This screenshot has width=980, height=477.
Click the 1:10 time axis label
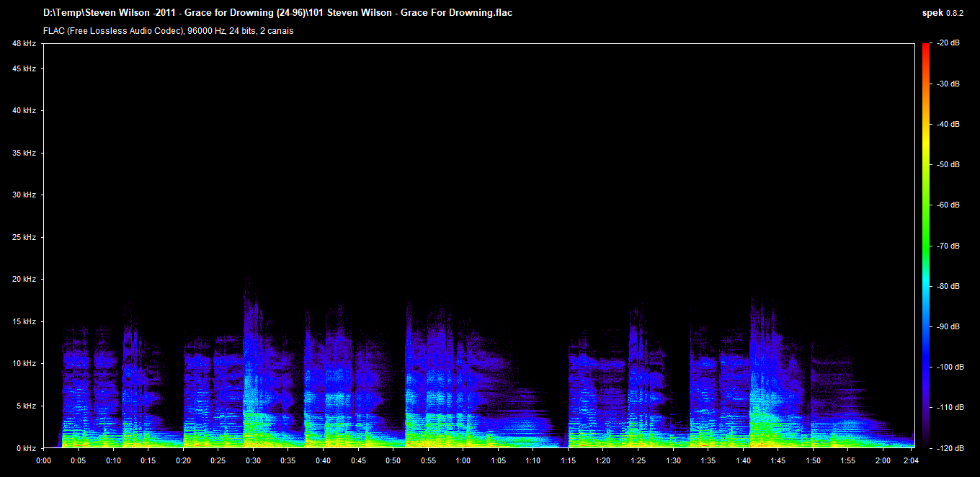pos(533,460)
